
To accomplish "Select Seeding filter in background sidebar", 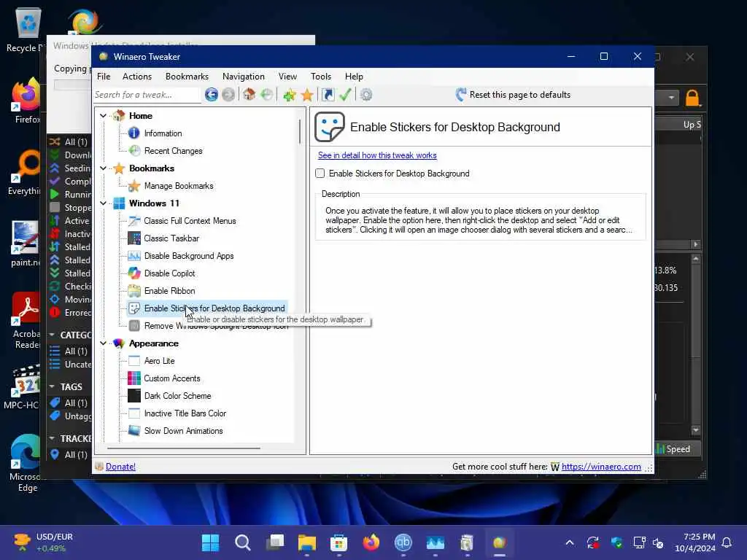I will pyautogui.click(x=70, y=168).
